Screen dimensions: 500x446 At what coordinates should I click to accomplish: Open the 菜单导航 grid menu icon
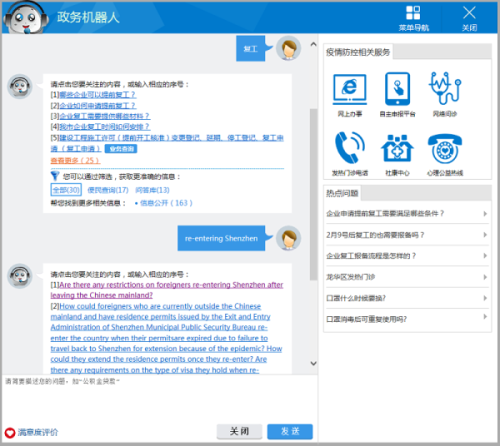point(413,13)
